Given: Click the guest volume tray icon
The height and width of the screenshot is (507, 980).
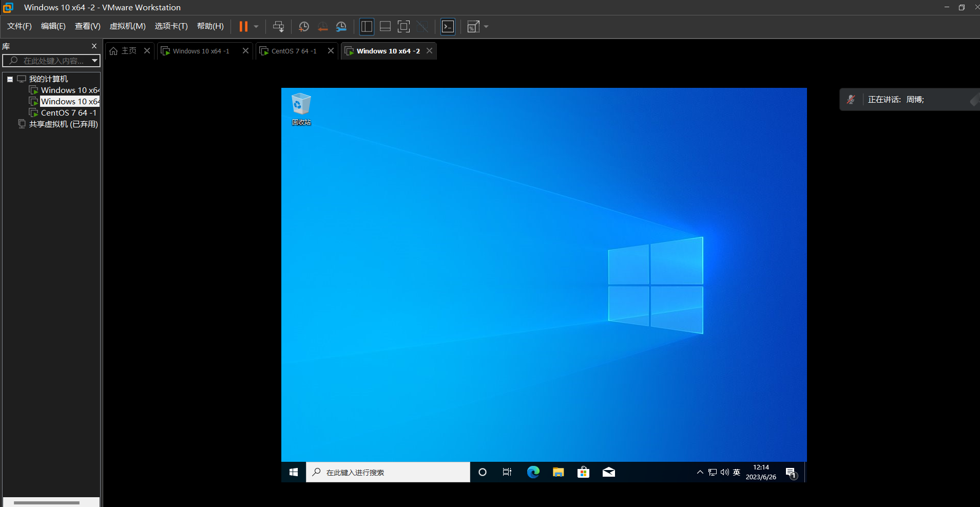Looking at the screenshot, I should [724, 472].
